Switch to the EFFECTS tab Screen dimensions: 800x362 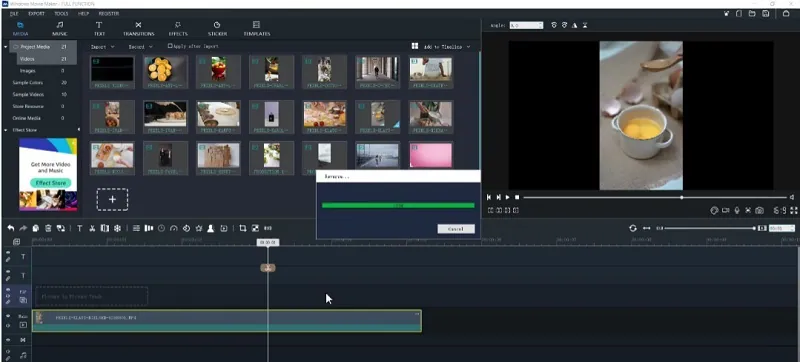pos(178,29)
